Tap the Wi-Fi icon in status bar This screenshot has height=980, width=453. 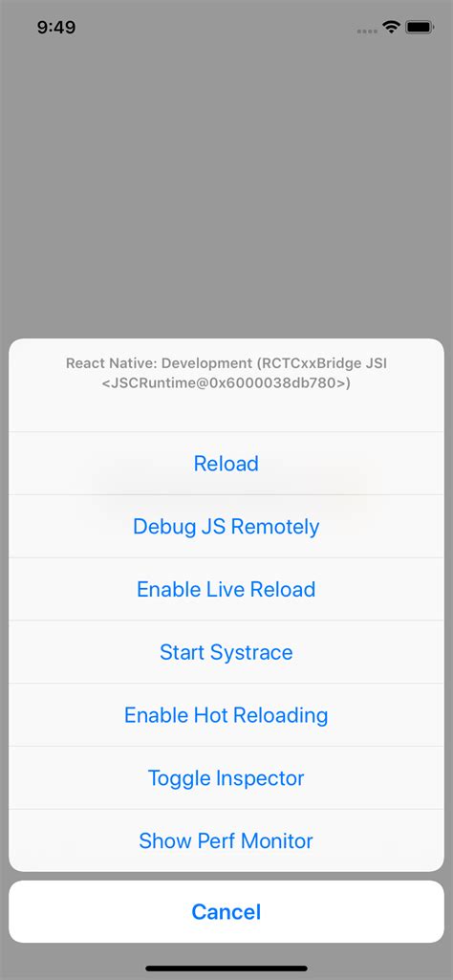coord(391,27)
